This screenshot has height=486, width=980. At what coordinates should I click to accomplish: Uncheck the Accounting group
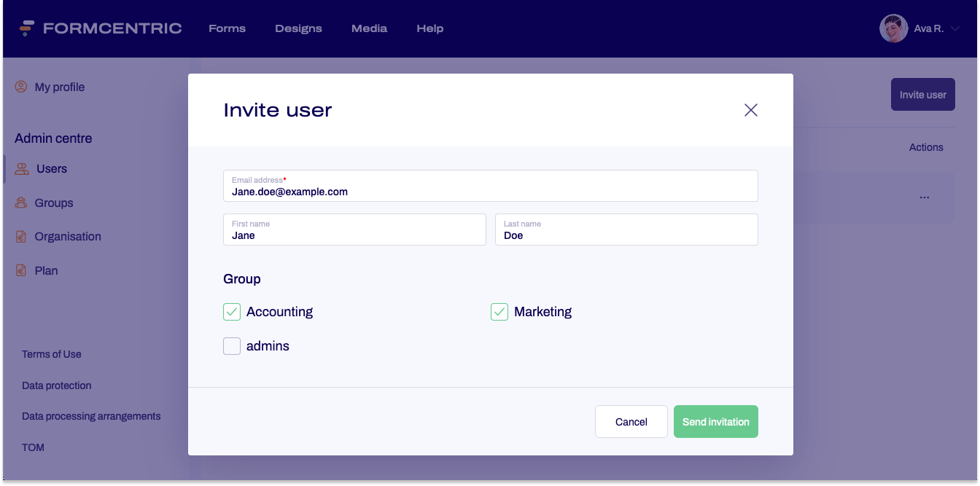(x=231, y=311)
